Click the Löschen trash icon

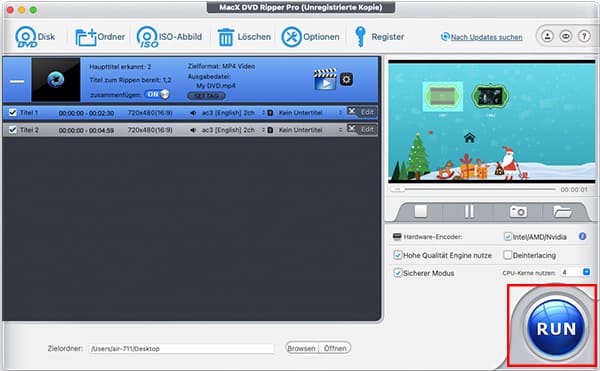226,37
